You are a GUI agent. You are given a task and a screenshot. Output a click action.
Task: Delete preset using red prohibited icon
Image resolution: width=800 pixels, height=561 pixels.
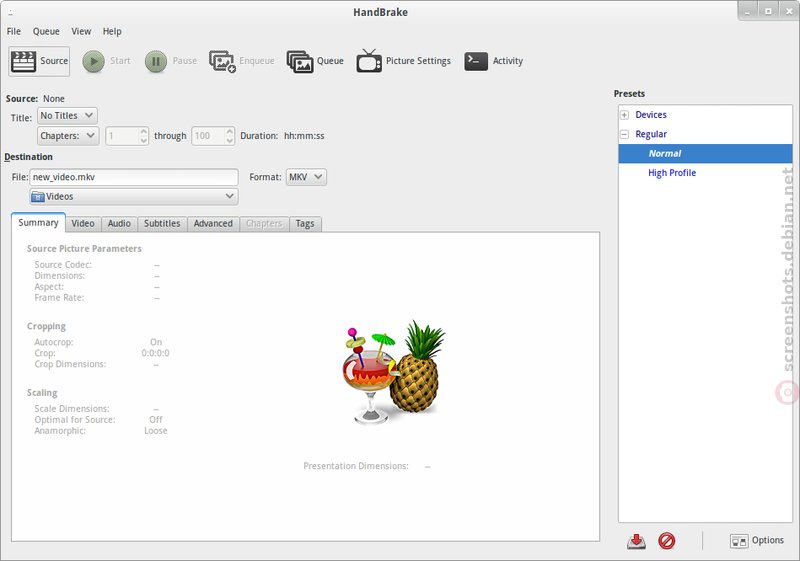pyautogui.click(x=666, y=541)
